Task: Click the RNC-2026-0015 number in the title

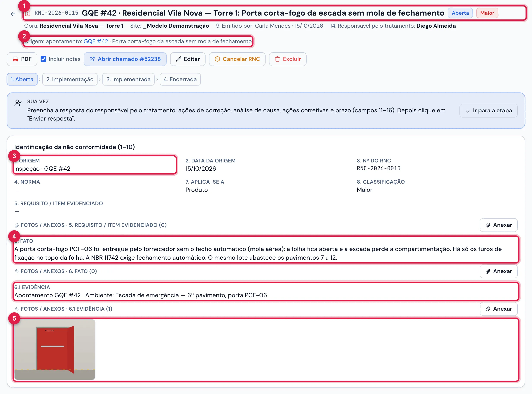Action: pos(56,13)
